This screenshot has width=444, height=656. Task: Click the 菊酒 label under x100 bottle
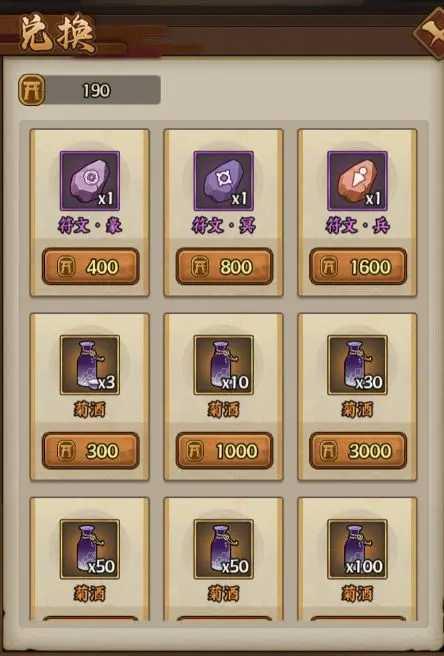point(357,594)
